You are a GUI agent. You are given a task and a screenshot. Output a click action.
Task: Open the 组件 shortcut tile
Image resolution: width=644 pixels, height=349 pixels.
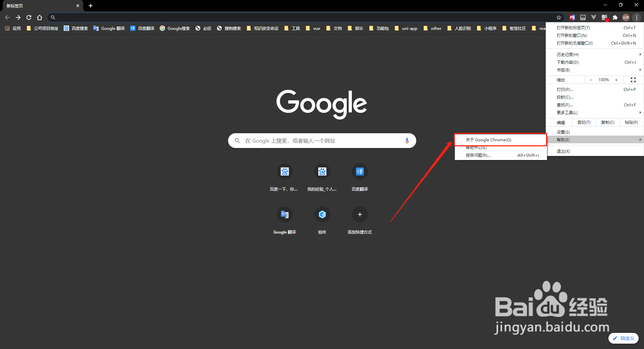point(322,221)
